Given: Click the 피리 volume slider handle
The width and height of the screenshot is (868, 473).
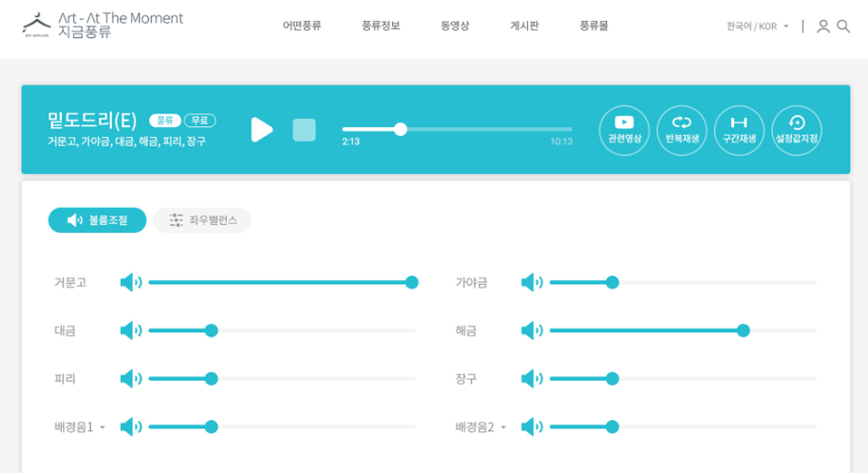Looking at the screenshot, I should [211, 379].
